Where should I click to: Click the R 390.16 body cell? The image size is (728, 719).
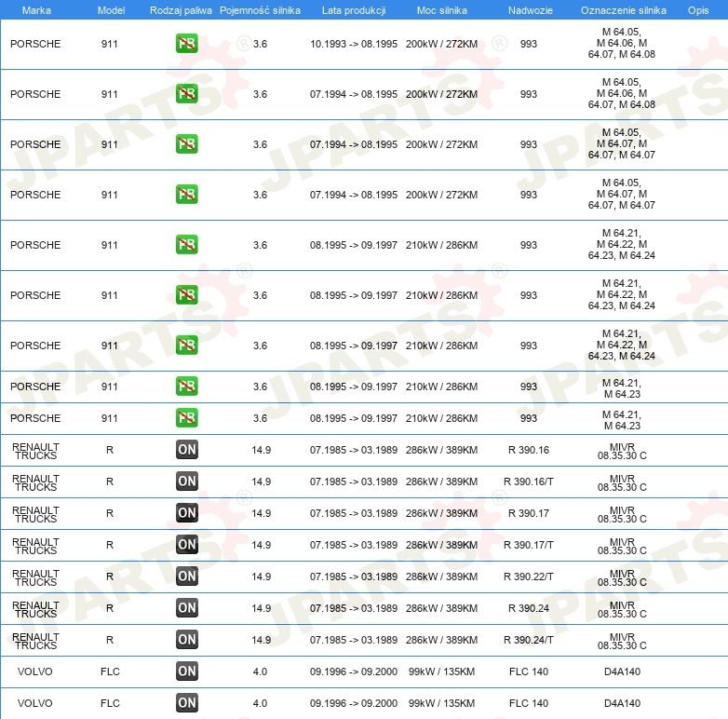529,450
